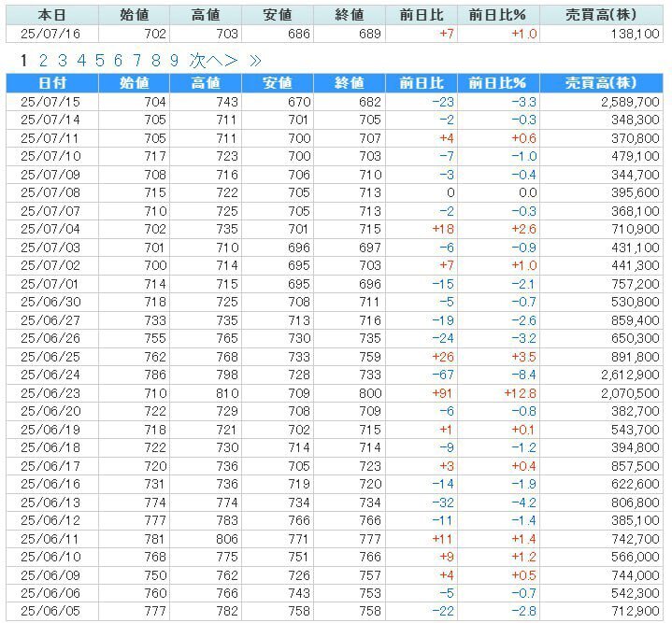Click the 次へ> next page link
Screen dimensions: 672x623
point(213,61)
